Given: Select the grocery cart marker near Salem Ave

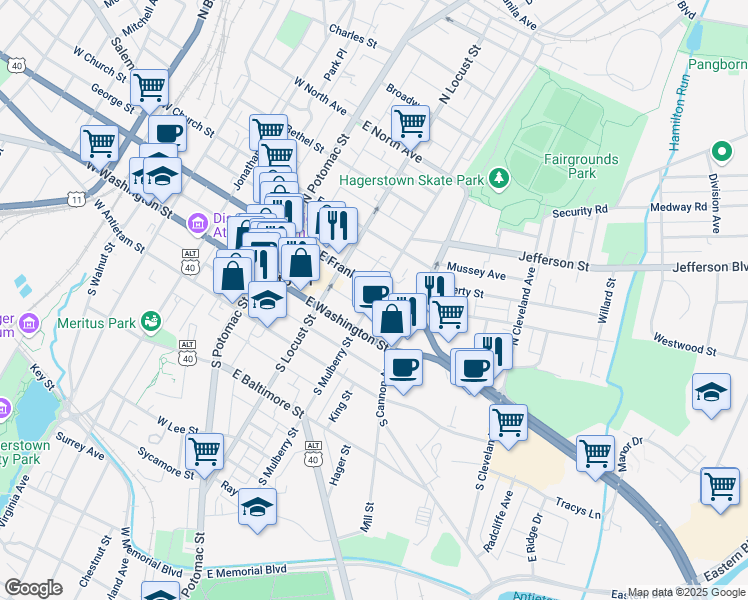Looking at the screenshot, I should (149, 88).
